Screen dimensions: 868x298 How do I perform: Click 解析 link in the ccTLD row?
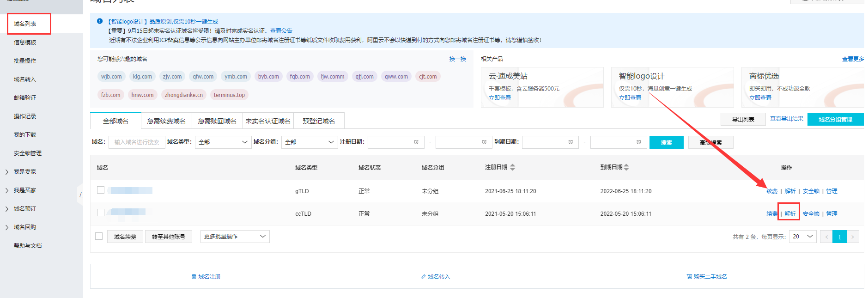790,214
